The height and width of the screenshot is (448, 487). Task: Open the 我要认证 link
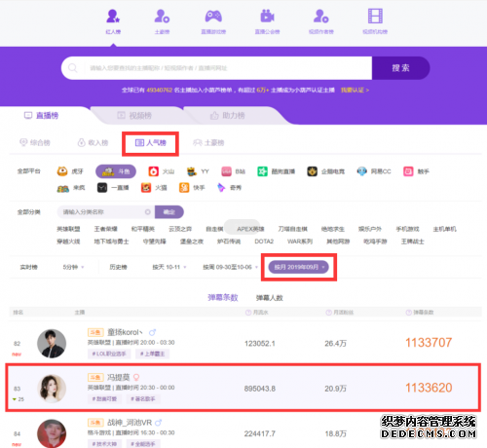tap(355, 90)
